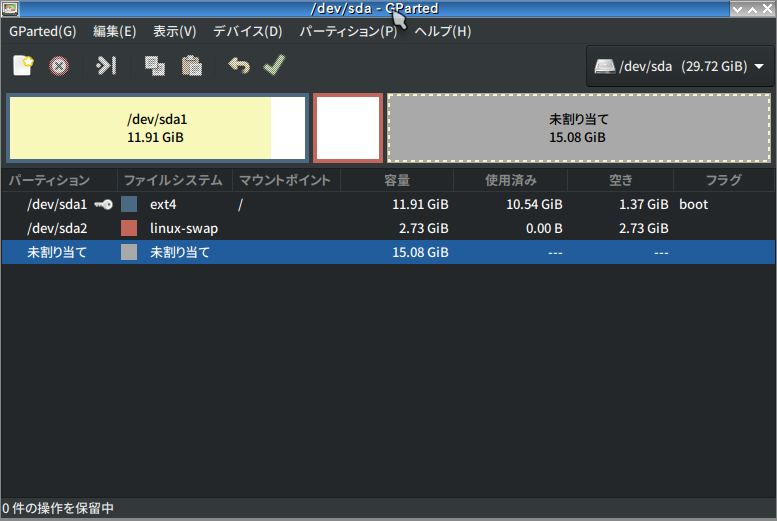The image size is (777, 521).
Task: Select the /dev/sda1 row in partition list
Action: tap(388, 204)
